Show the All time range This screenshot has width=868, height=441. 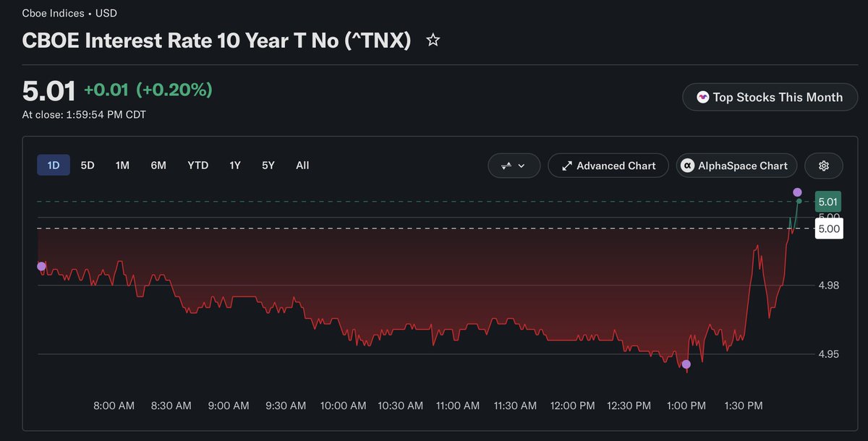[302, 166]
